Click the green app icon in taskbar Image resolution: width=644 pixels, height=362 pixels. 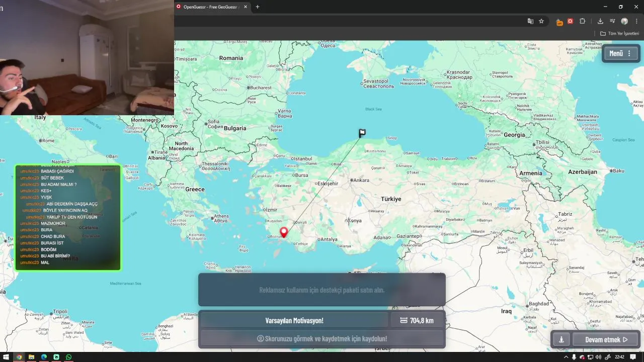(x=56, y=357)
